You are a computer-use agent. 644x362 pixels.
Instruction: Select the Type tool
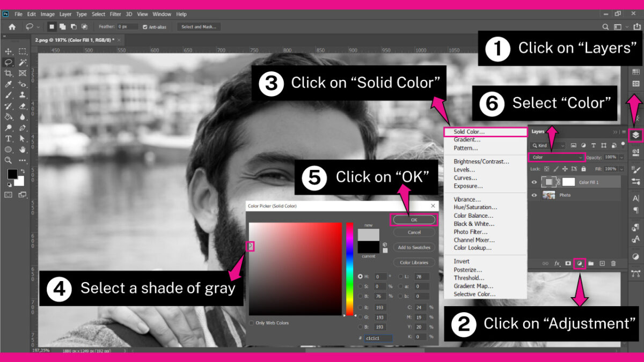click(x=8, y=138)
